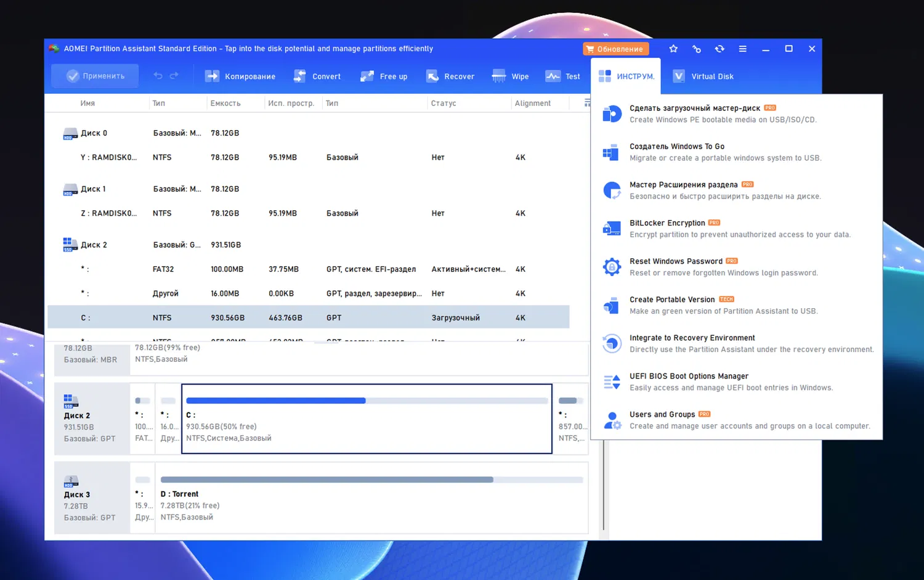Viewport: 924px width, 580px height.
Task: Launch UEFI BIOS Boot Options Manager
Action: click(x=689, y=376)
